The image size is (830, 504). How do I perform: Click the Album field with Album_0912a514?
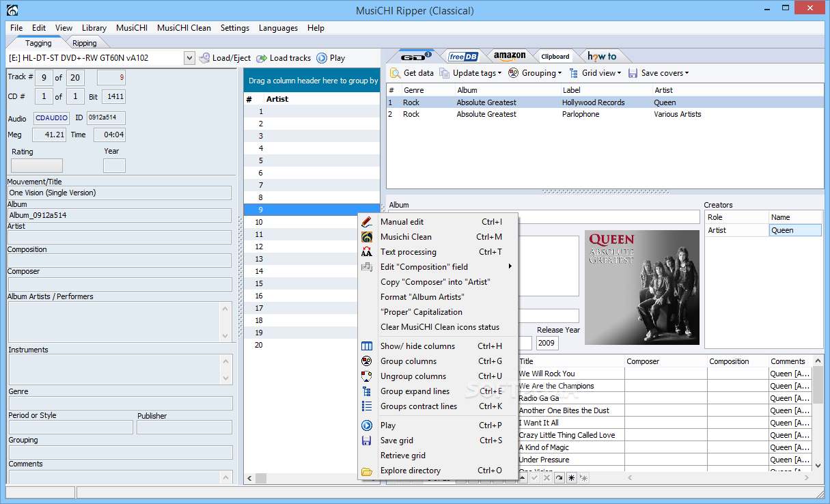coord(120,215)
